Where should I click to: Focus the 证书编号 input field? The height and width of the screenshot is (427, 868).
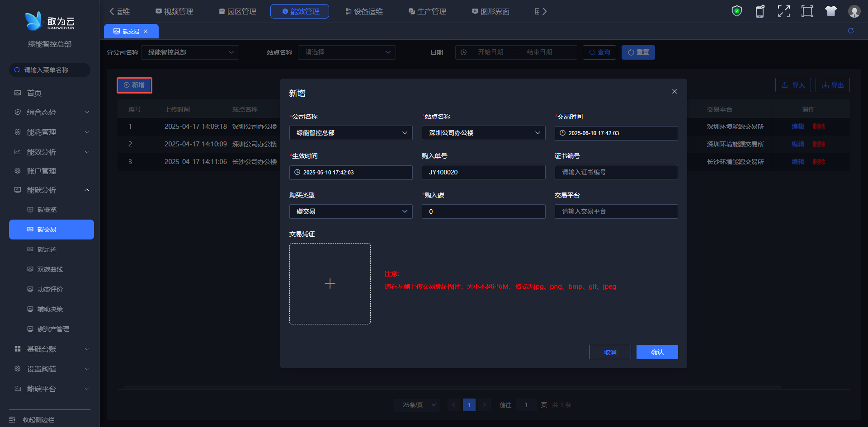[616, 172]
